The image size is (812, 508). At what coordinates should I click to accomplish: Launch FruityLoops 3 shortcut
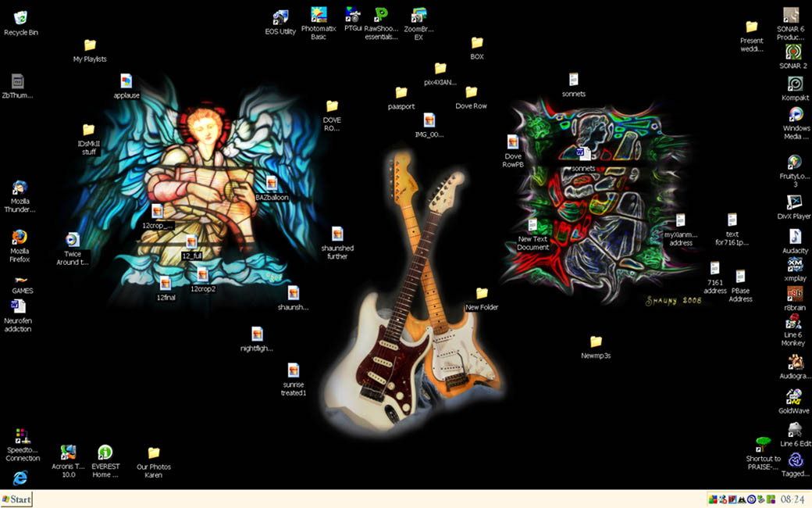pyautogui.click(x=794, y=163)
